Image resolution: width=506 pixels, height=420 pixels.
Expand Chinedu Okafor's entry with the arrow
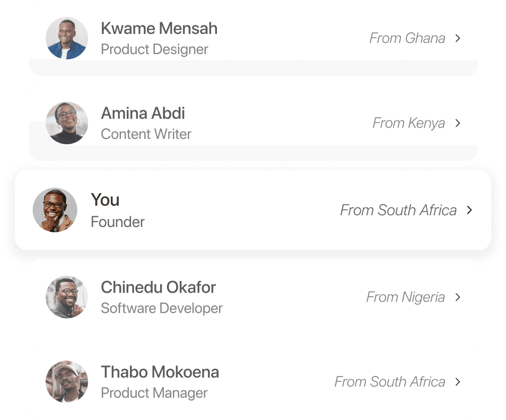(x=458, y=297)
